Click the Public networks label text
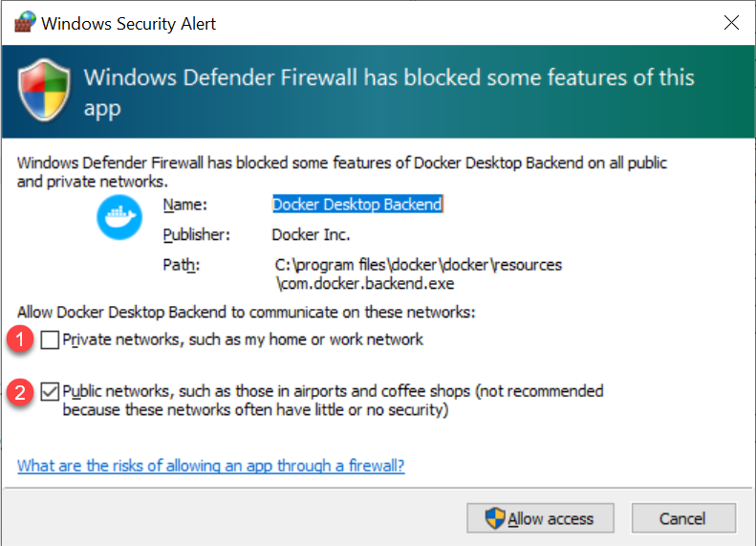The width and height of the screenshot is (756, 546). point(334,401)
